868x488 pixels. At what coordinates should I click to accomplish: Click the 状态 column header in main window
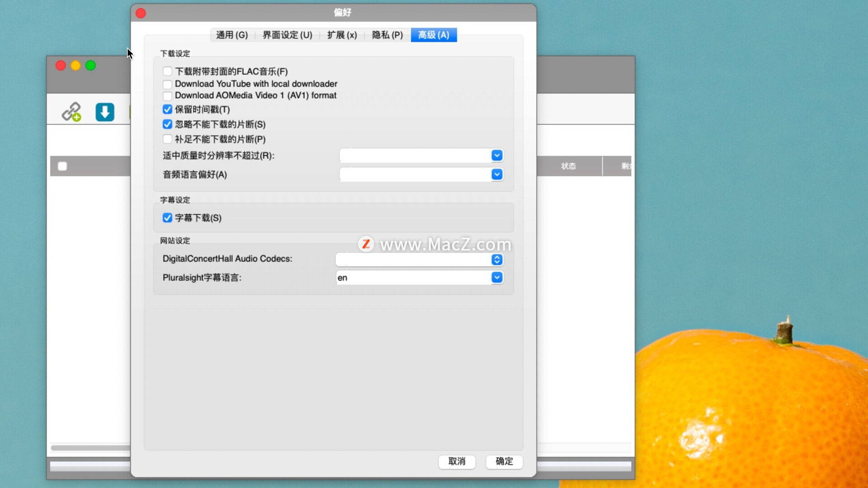coord(569,166)
